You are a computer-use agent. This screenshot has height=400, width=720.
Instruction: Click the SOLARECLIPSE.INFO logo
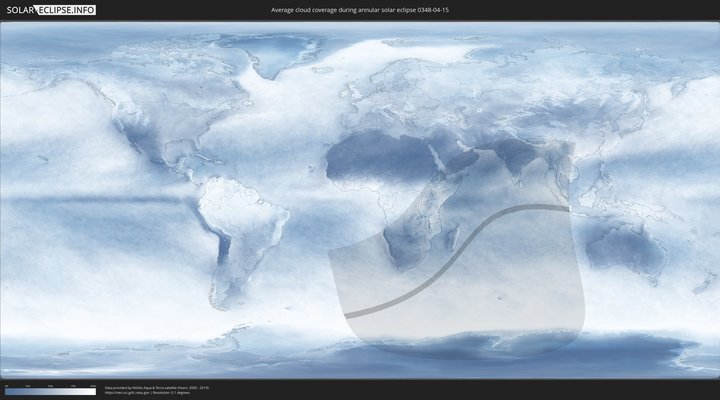click(51, 10)
